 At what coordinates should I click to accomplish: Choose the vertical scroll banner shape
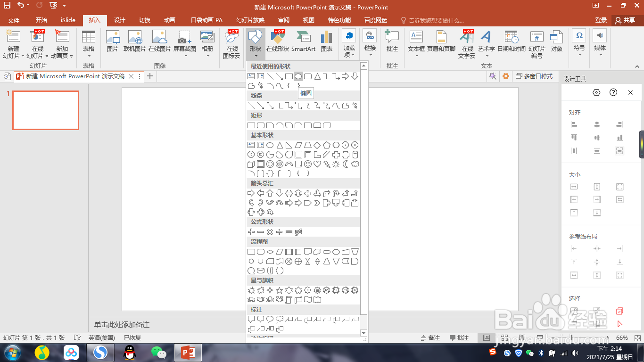pyautogui.click(x=289, y=300)
